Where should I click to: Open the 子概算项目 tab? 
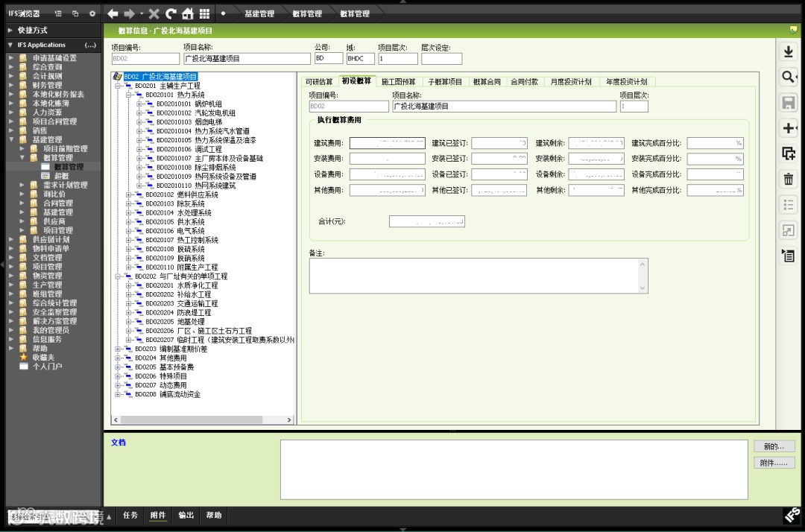444,81
